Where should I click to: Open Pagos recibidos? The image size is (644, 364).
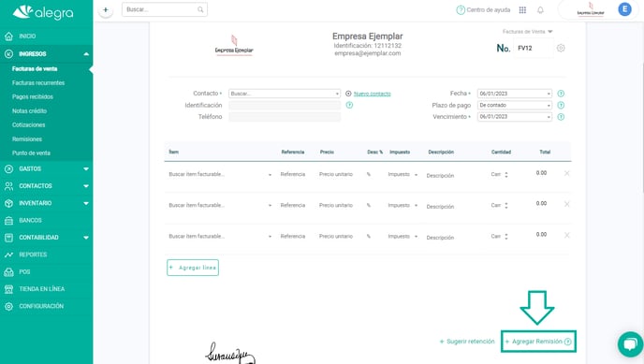coord(33,96)
